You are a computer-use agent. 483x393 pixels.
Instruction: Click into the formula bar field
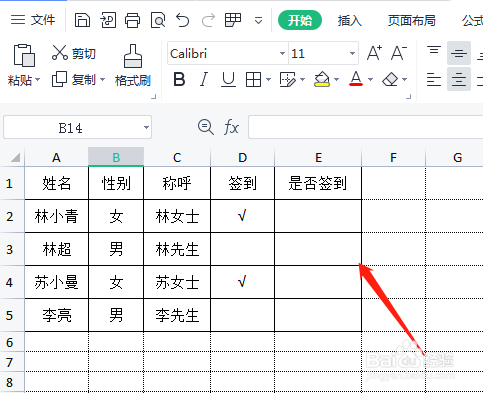click(366, 127)
